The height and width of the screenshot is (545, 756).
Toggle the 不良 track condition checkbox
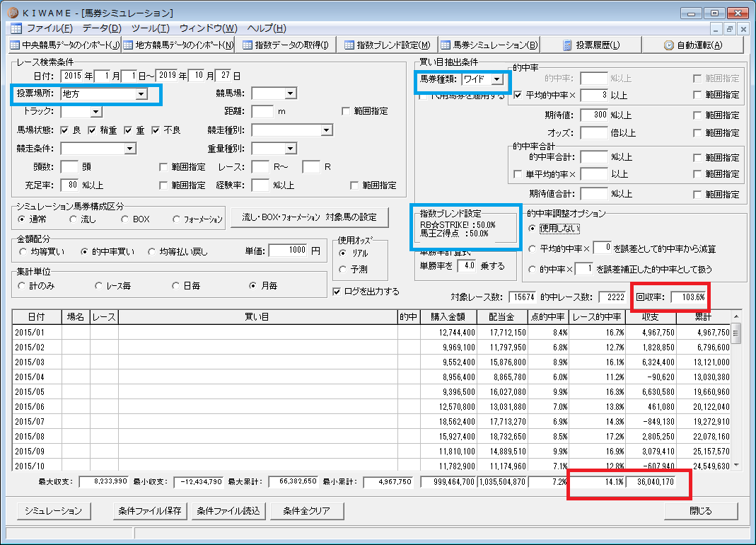coord(156,130)
